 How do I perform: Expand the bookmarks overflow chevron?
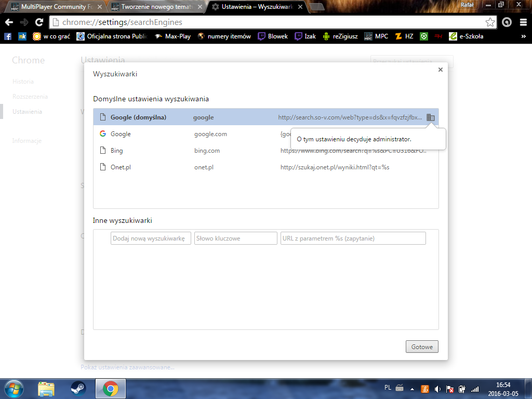pos(523,36)
